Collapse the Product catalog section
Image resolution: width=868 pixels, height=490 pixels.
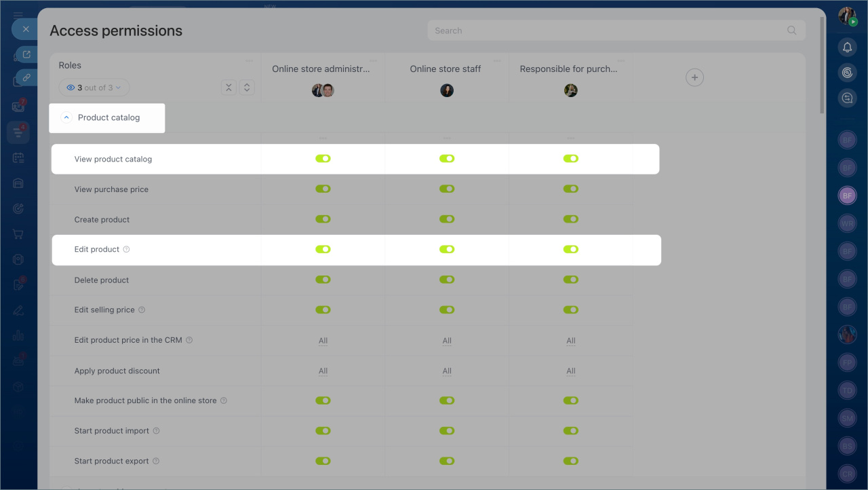(x=66, y=117)
